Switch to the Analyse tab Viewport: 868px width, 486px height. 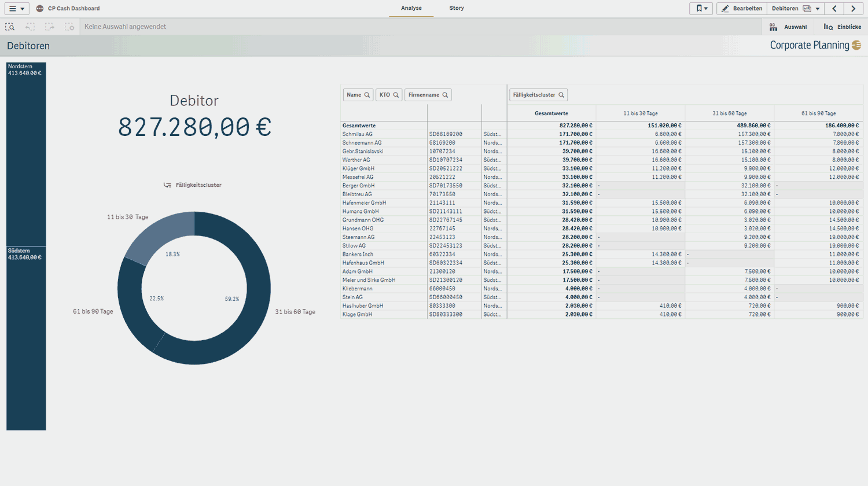click(411, 8)
